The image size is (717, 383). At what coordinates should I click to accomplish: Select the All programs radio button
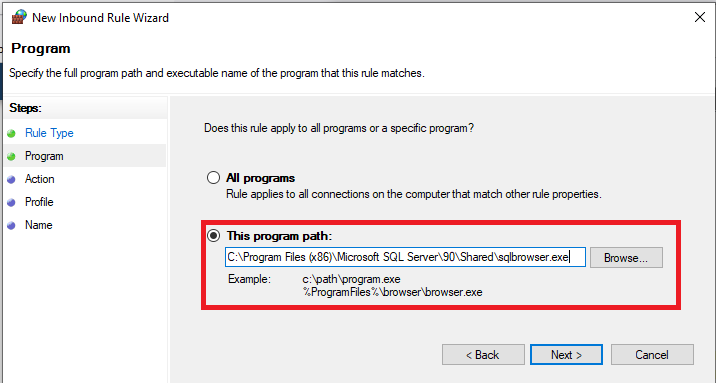tap(214, 177)
